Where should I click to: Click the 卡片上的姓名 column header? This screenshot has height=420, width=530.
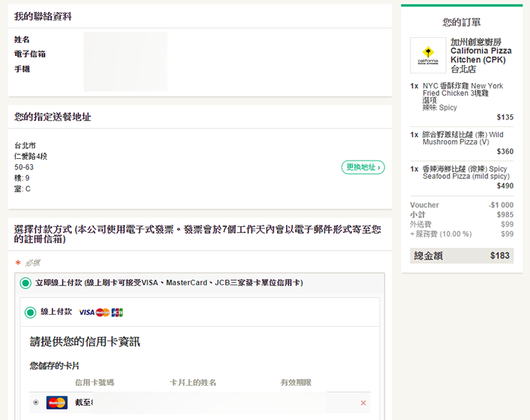tap(192, 382)
